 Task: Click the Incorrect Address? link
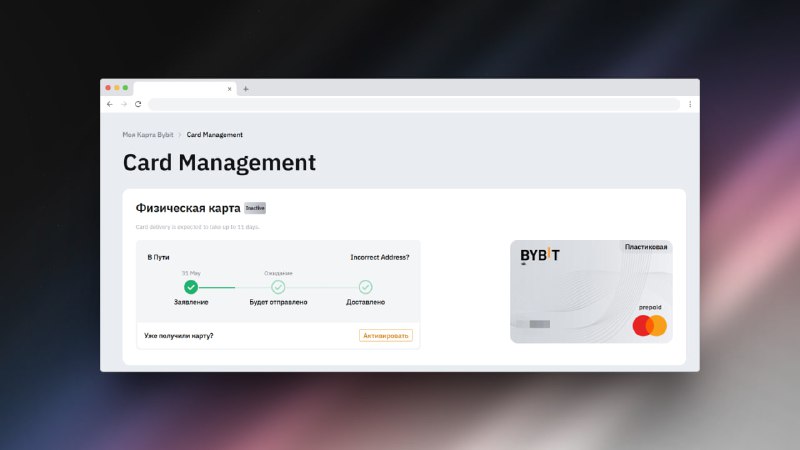point(380,257)
